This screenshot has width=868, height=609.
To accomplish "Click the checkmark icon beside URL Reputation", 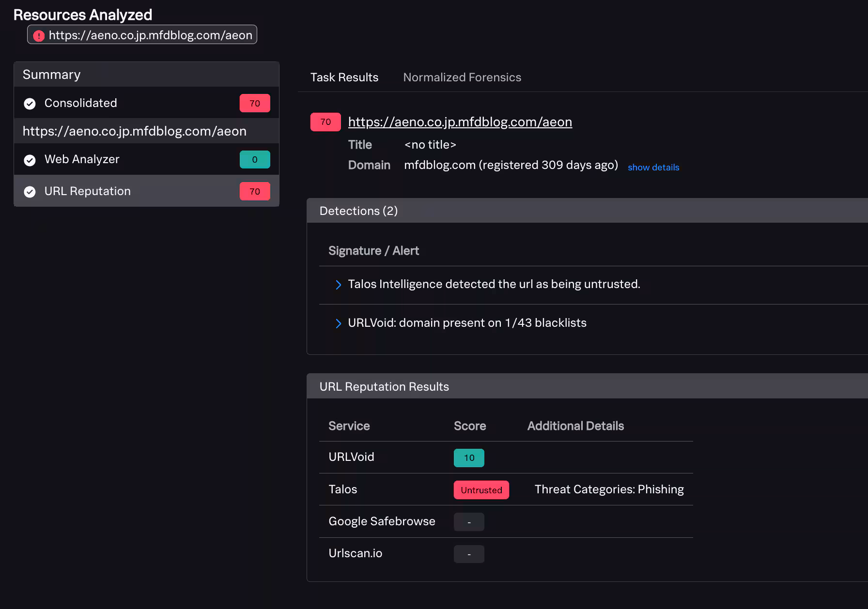I will (x=30, y=192).
